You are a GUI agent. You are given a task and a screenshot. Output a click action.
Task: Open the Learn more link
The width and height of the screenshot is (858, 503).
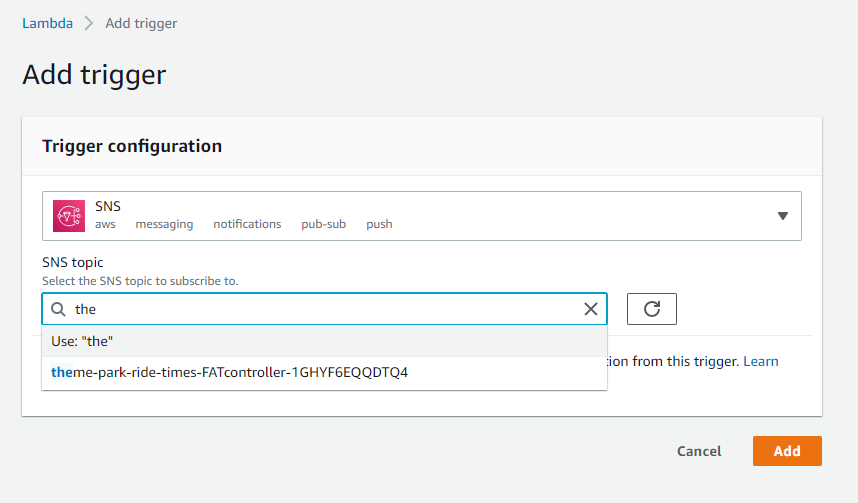(761, 361)
